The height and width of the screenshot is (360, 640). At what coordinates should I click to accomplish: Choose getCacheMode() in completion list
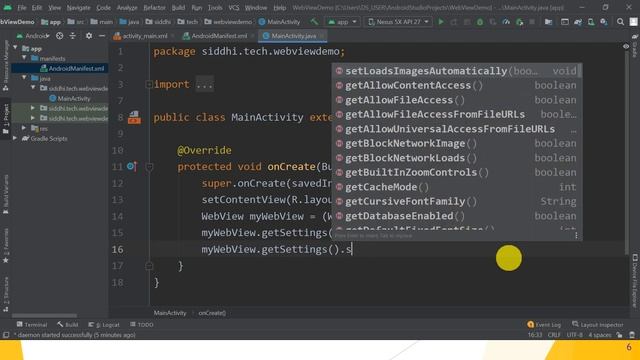(456, 187)
